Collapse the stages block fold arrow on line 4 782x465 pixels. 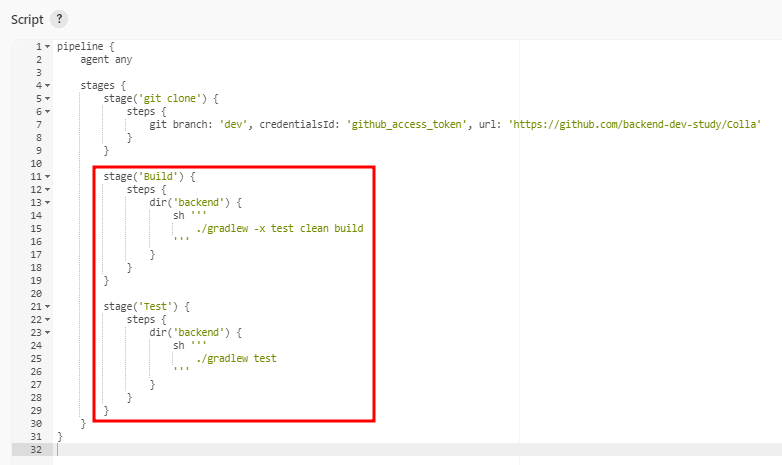[47, 85]
